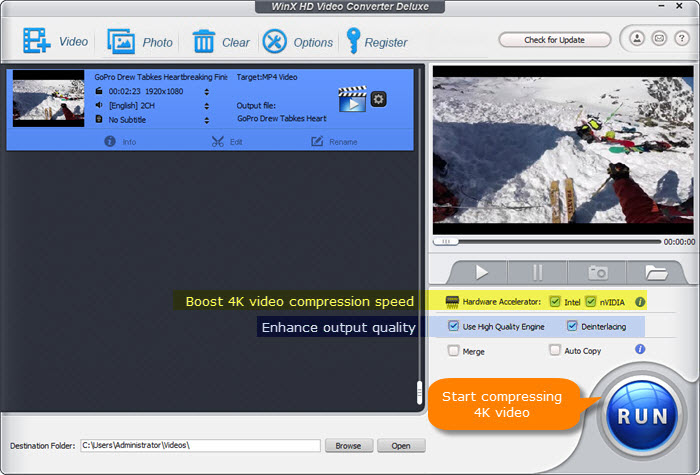This screenshot has height=475, width=700.
Task: Disable Use High Quality Engine
Action: coord(453,326)
